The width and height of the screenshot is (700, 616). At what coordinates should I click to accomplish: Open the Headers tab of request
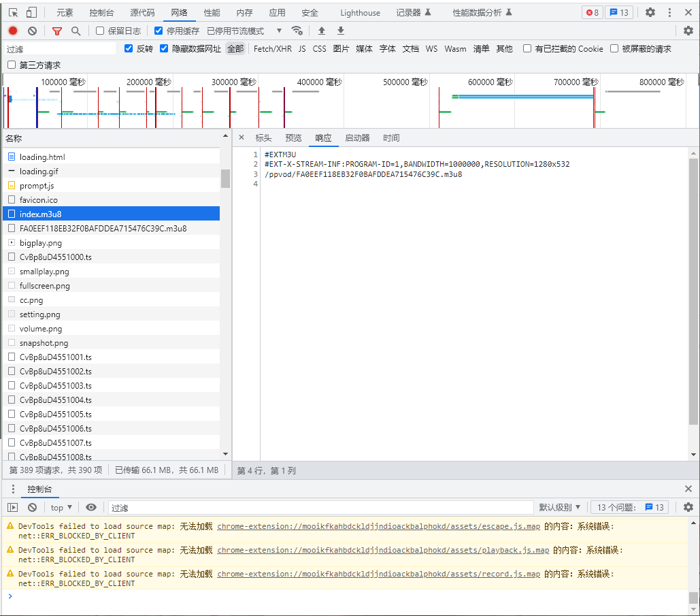click(x=263, y=137)
